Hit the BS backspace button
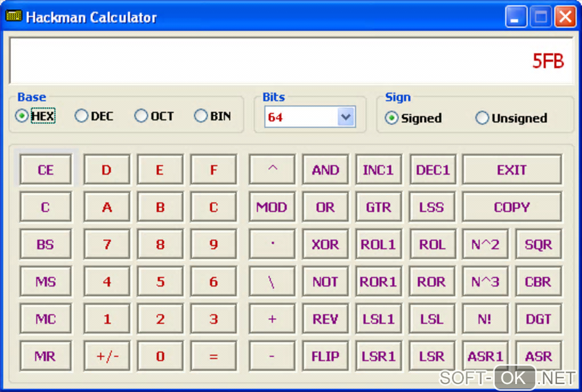582x392 pixels. [x=46, y=244]
